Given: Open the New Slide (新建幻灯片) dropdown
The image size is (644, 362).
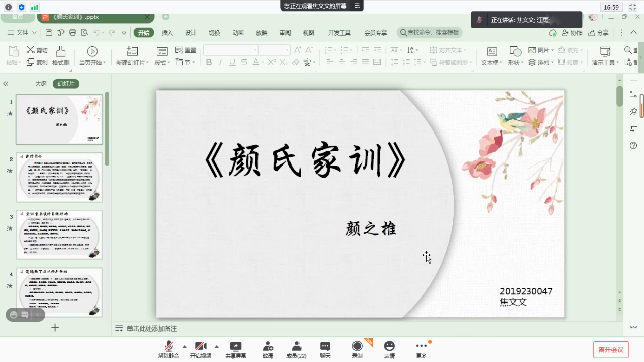Looking at the screenshot, I should [x=132, y=63].
